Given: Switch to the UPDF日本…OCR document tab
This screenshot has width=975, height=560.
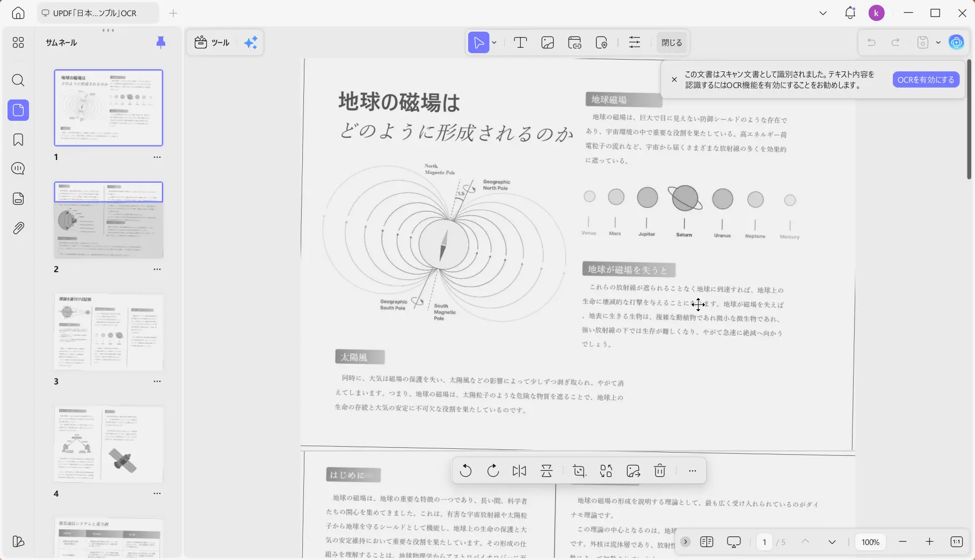Looking at the screenshot, I should (x=98, y=13).
